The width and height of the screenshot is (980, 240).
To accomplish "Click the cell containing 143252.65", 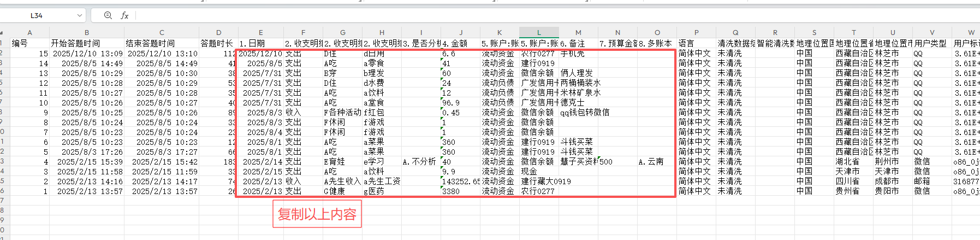I will [x=461, y=182].
